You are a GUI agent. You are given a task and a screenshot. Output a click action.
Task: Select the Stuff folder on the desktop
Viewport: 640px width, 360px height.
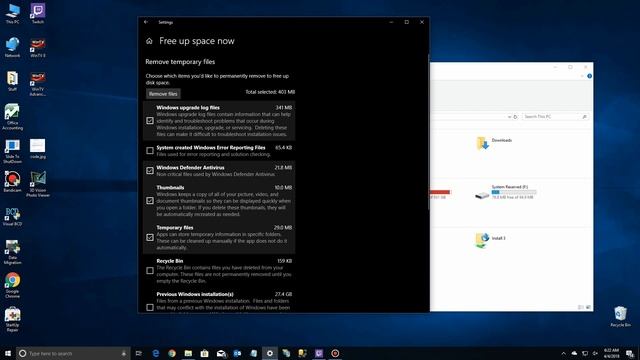coord(12,81)
